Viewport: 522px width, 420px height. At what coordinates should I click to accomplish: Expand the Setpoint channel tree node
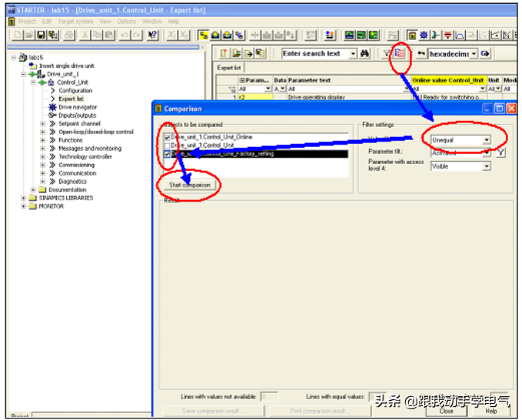[43, 124]
